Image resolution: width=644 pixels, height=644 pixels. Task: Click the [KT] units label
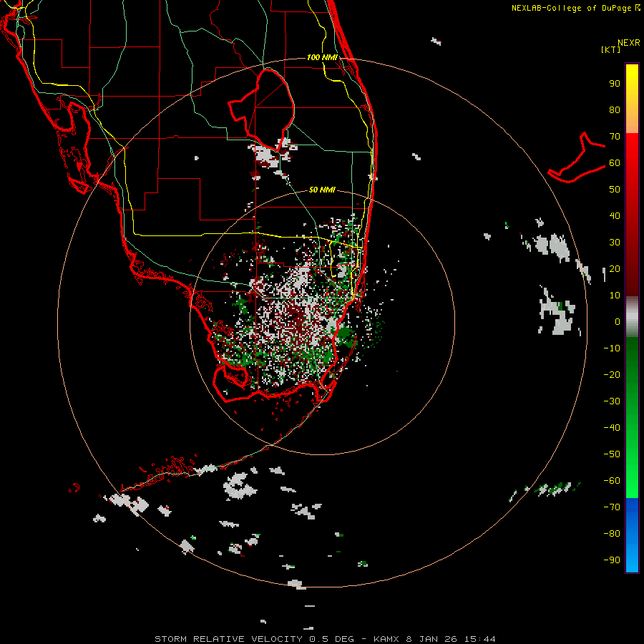coord(610,49)
